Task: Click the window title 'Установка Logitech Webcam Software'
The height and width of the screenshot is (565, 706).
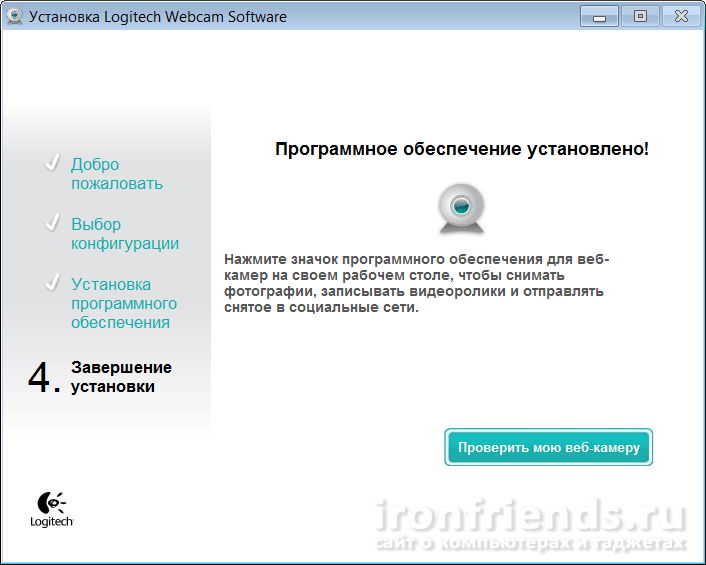Action: [158, 17]
